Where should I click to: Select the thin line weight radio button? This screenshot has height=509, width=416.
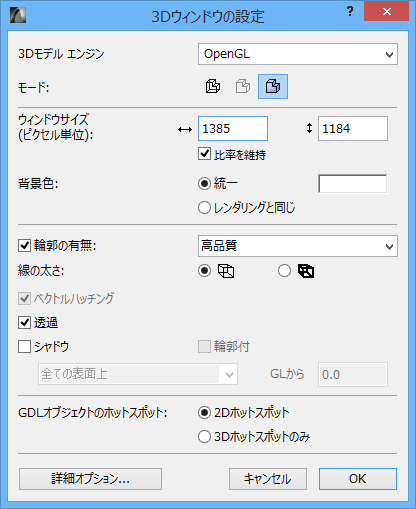[204, 271]
